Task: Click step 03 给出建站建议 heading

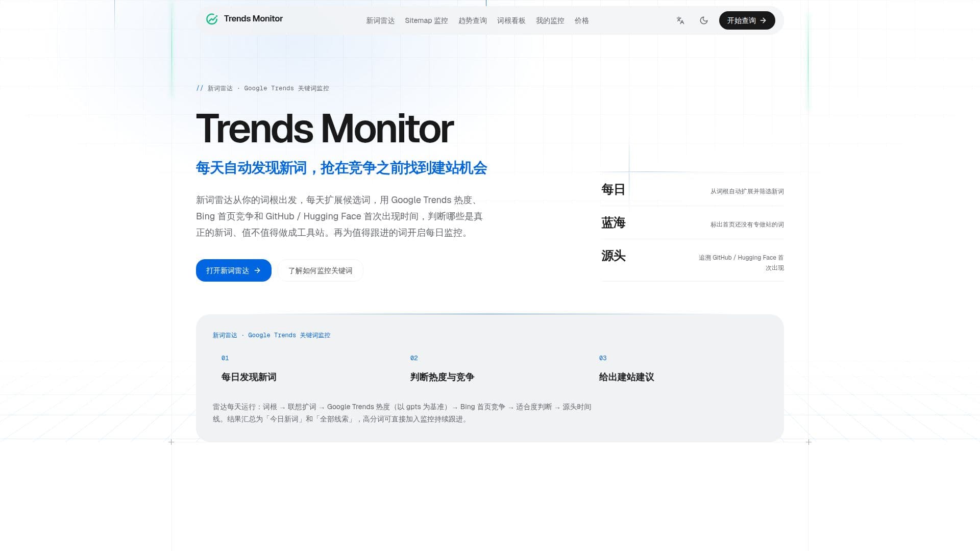Action: coord(626,377)
